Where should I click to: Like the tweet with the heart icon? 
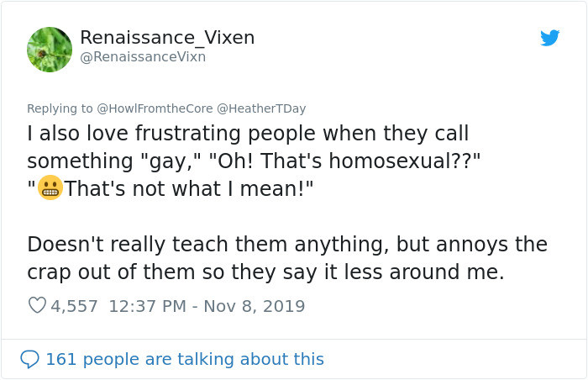pos(37,306)
